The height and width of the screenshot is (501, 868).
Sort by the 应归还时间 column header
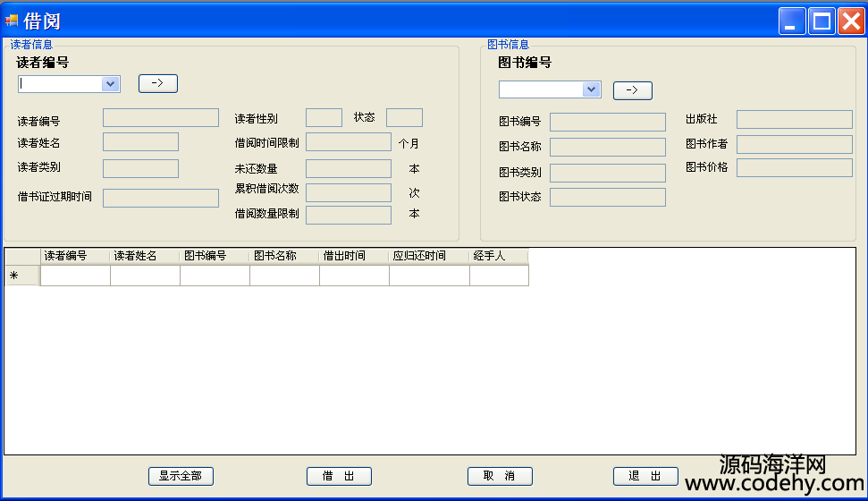[x=430, y=256]
